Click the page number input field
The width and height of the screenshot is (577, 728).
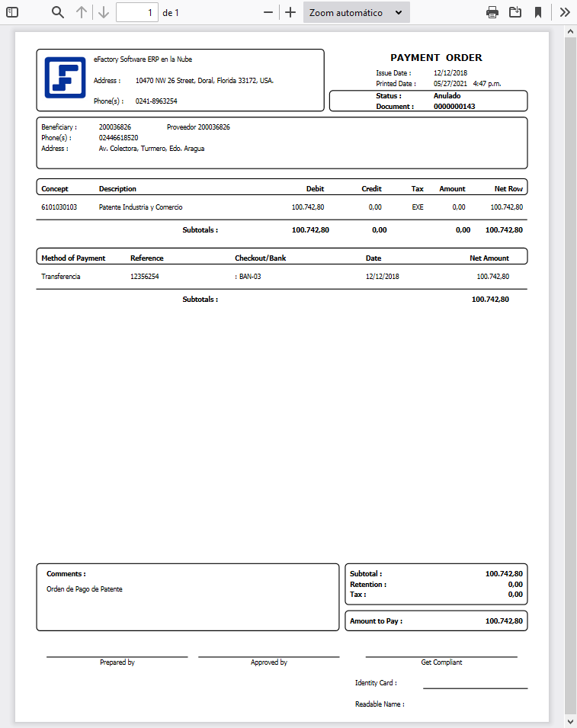pyautogui.click(x=137, y=12)
